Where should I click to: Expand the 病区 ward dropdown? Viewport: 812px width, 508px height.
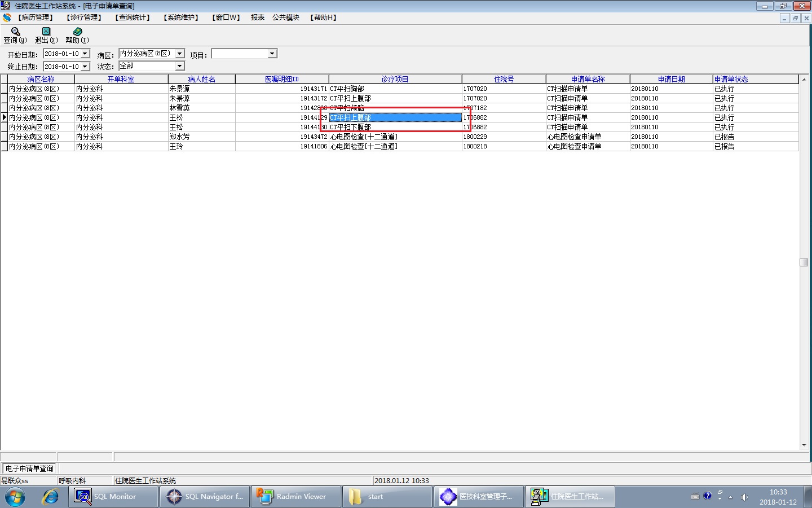180,54
